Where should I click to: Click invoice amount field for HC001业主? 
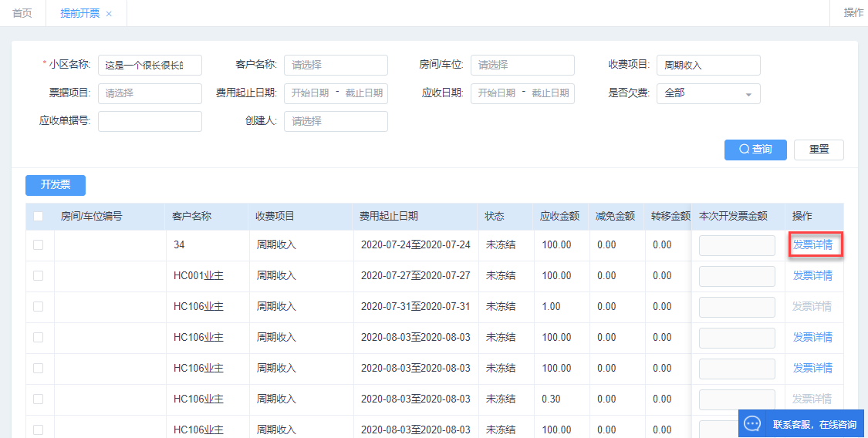pyautogui.click(x=737, y=276)
